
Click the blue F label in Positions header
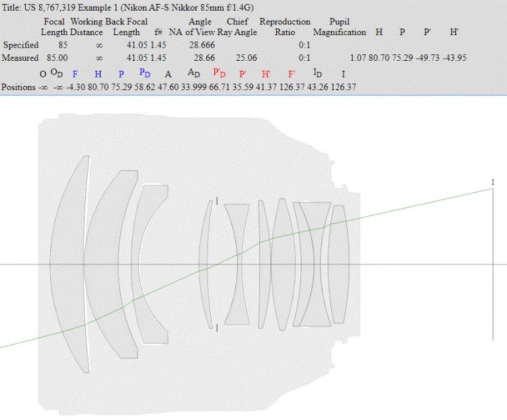pos(75,75)
